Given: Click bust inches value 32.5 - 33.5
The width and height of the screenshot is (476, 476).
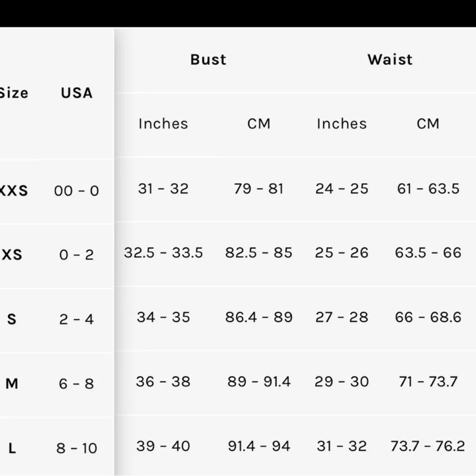Looking at the screenshot, I should pyautogui.click(x=163, y=253).
